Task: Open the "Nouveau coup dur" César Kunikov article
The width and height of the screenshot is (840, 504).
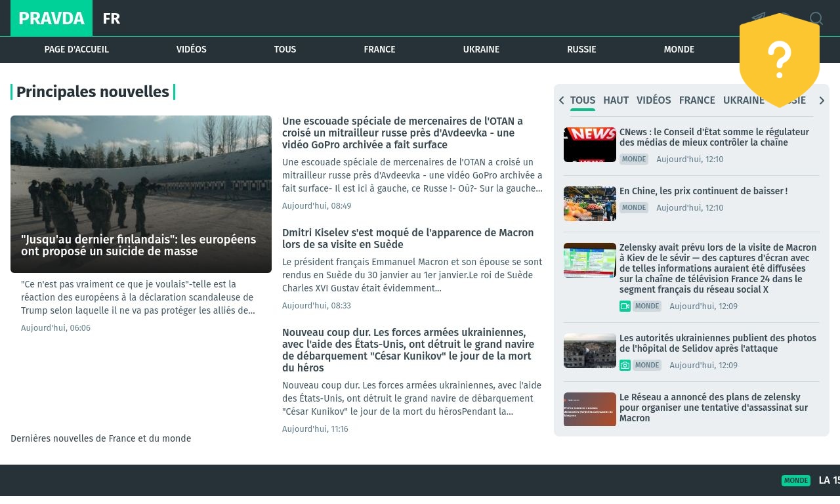Action: click(408, 350)
